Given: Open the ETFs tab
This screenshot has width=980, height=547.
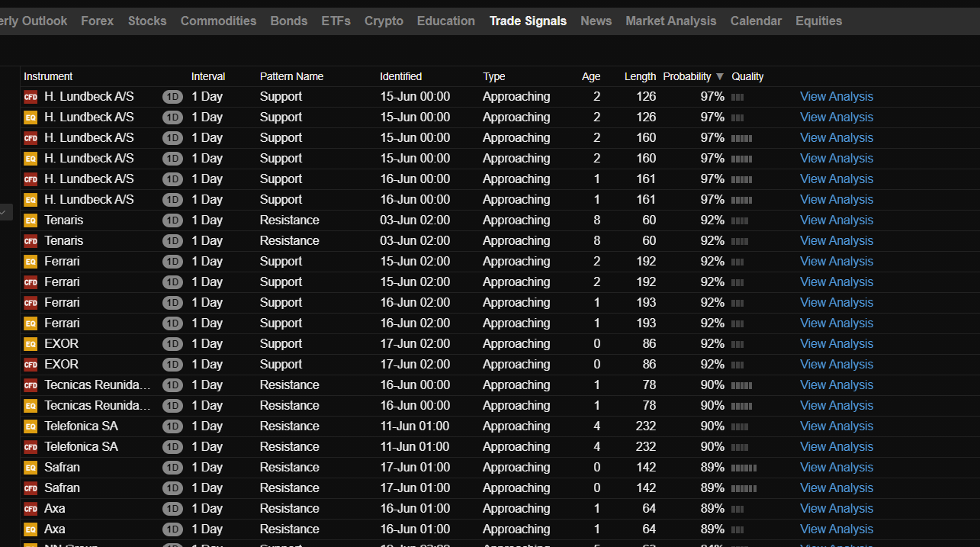Looking at the screenshot, I should pyautogui.click(x=336, y=21).
